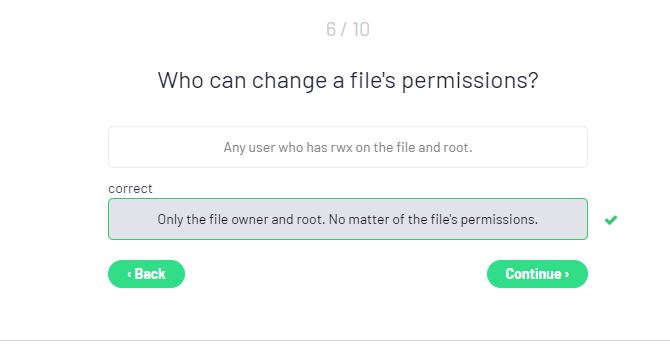This screenshot has width=670, height=364.
Task: Pick the green-bordered highlighted answer box
Action: pyautogui.click(x=348, y=219)
